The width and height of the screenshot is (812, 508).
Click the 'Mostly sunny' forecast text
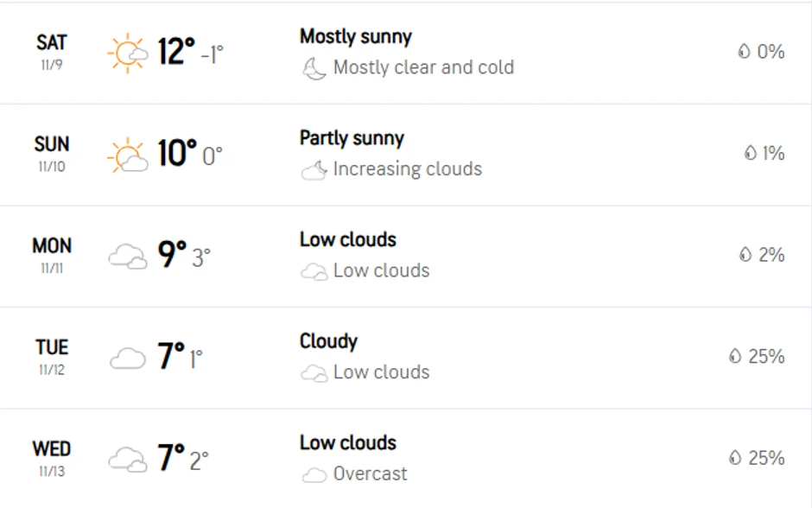(x=355, y=37)
